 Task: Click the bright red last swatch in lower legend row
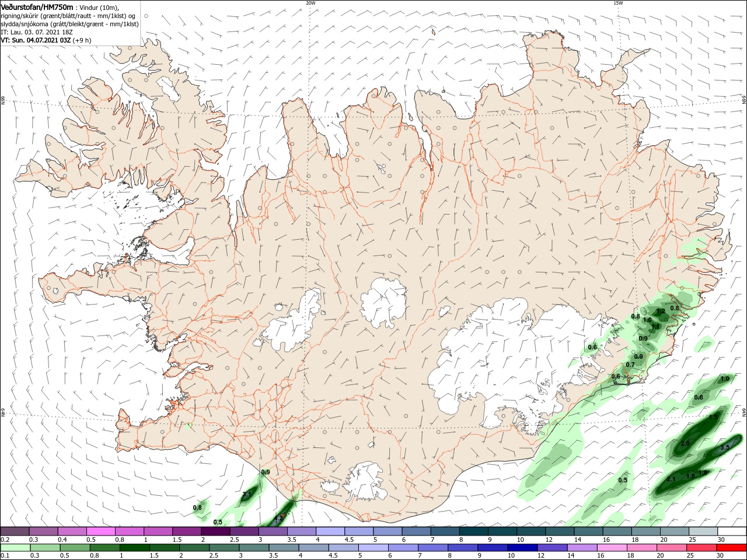click(x=731, y=548)
